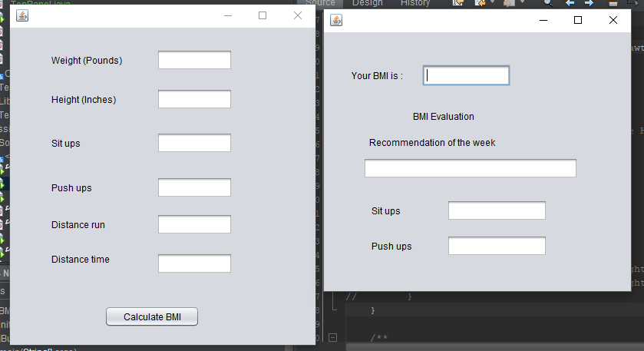The image size is (644, 351).
Task: Select the Push ups field in Calculate BMI window
Action: click(x=194, y=187)
